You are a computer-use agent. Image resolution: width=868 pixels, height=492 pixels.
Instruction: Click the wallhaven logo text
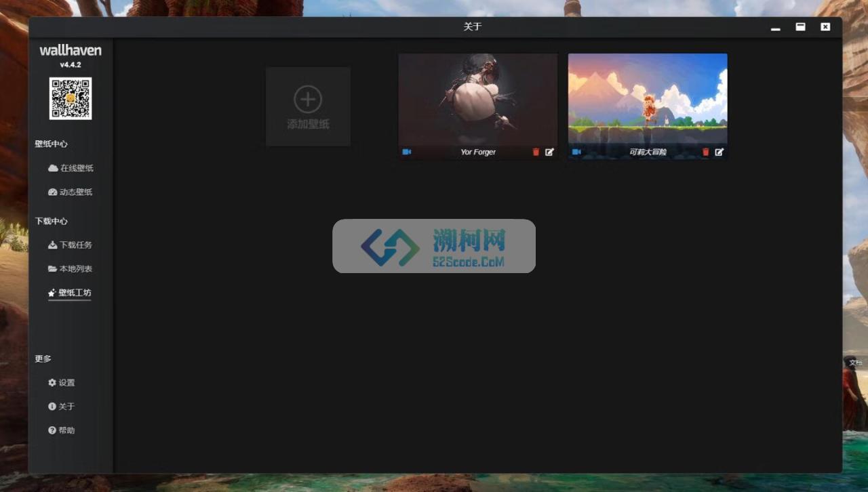tap(71, 50)
